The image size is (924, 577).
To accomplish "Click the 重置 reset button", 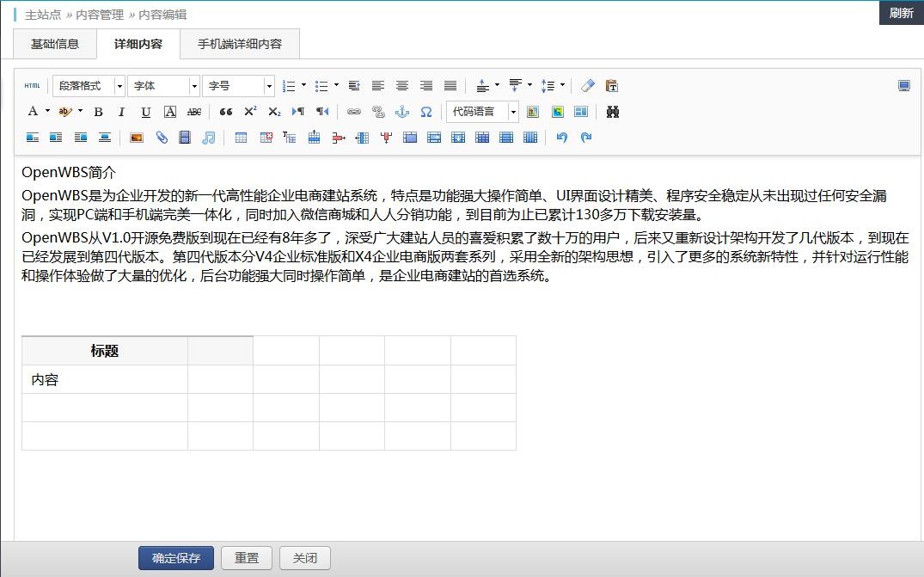I will tap(247, 558).
